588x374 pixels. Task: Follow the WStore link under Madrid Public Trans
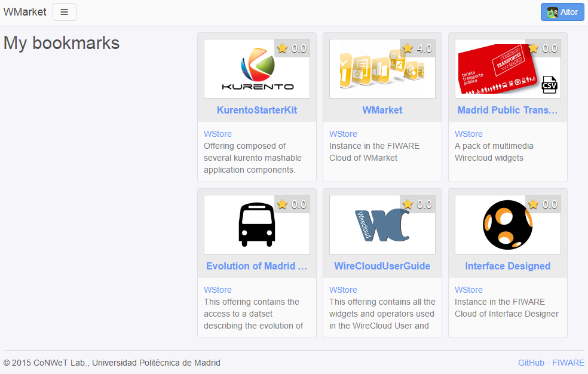point(468,134)
